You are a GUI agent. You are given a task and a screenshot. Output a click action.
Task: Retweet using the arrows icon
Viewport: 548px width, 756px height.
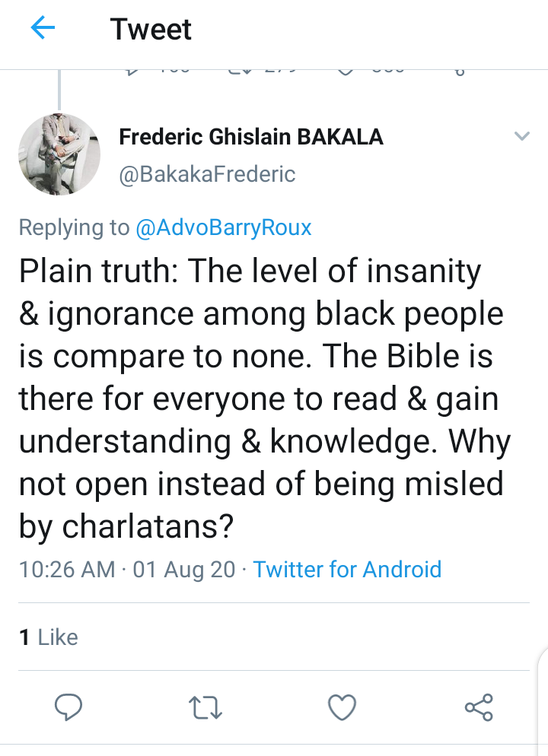(x=205, y=708)
